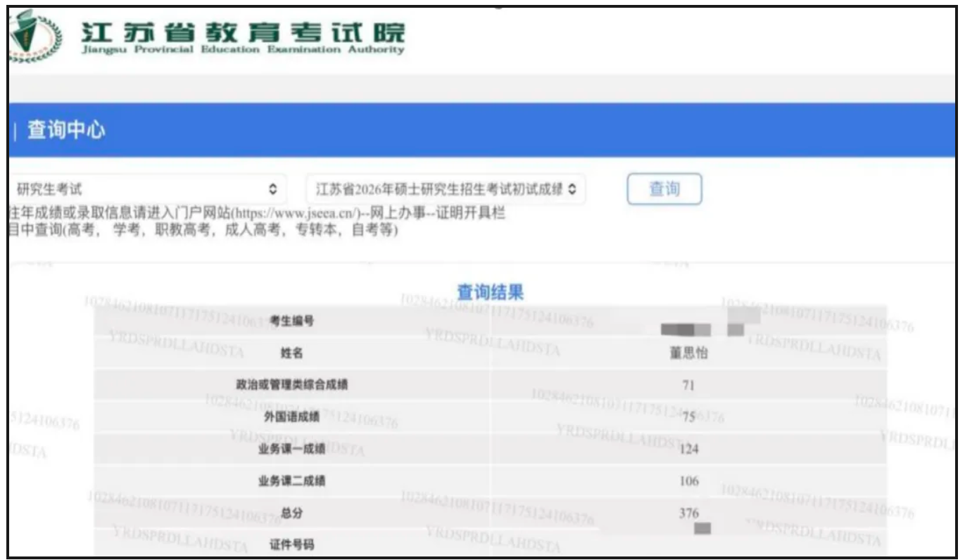
Task: Select the name value 董思怡
Action: click(x=688, y=353)
